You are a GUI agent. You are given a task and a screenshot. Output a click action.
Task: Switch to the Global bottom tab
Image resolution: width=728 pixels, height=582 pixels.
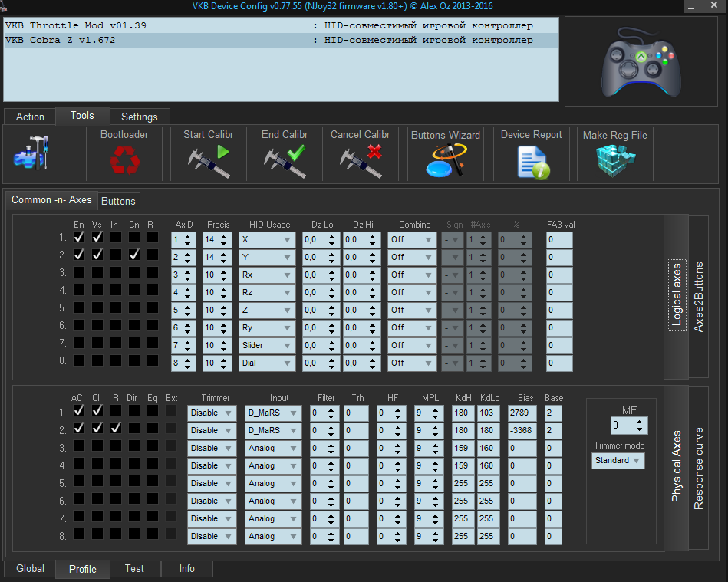pos(30,568)
